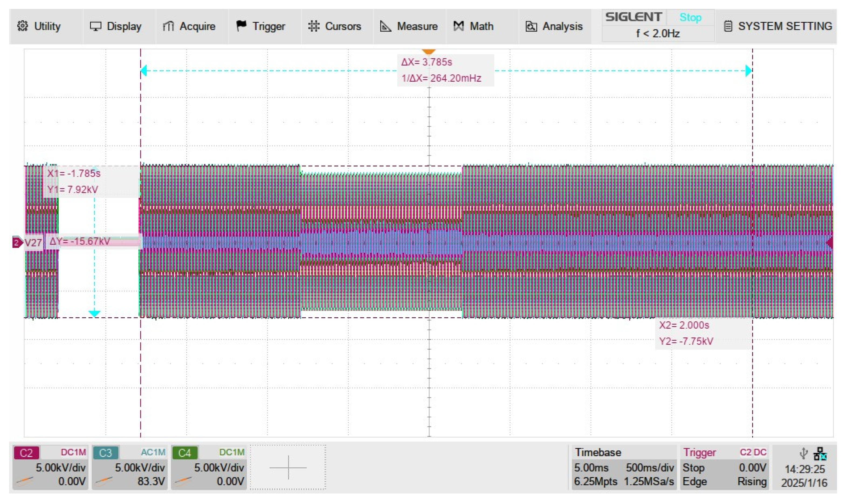The height and width of the screenshot is (504, 847).
Task: Click the 5.00ms delay value
Action: point(591,468)
